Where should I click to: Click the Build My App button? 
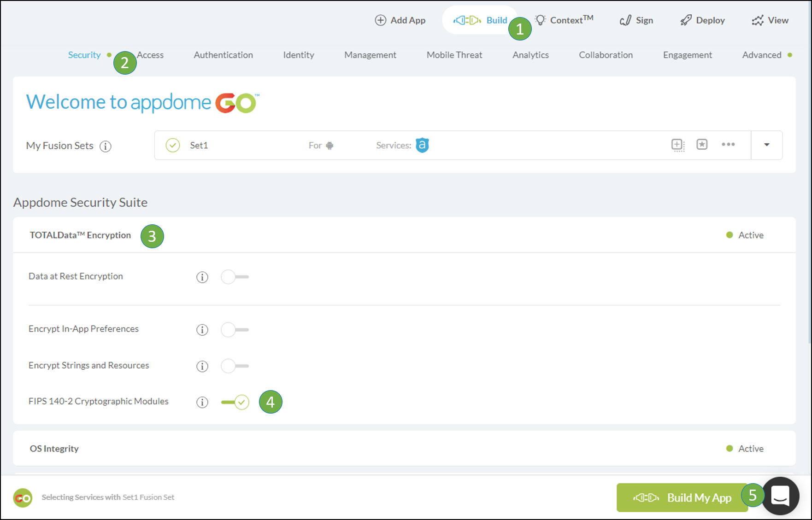coord(682,497)
